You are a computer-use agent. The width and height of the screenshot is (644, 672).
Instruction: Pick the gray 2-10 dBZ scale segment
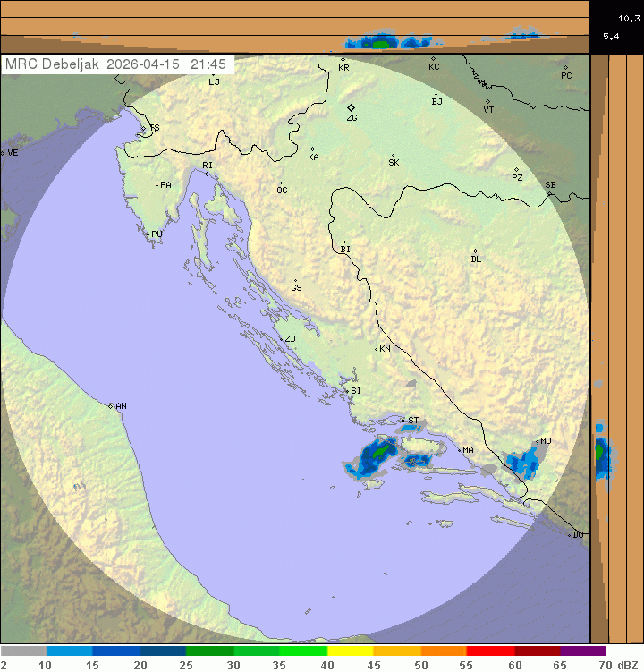coord(23,651)
